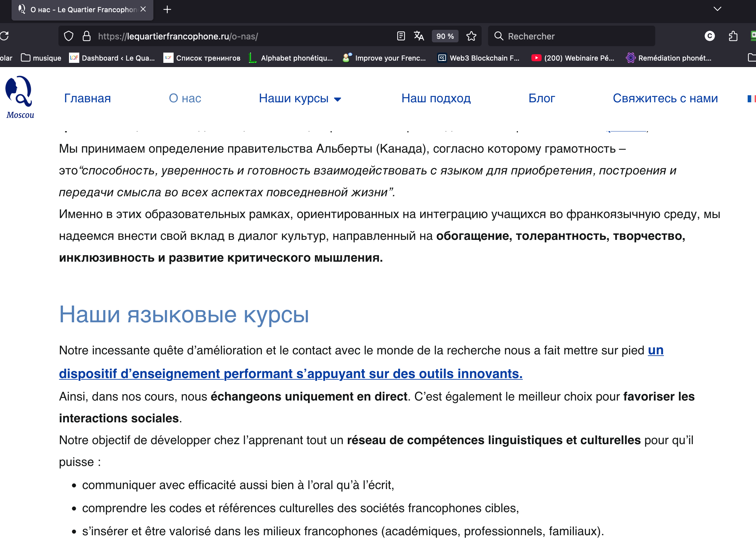Open the Web3 Blockchain F... bookmark

[x=478, y=58]
